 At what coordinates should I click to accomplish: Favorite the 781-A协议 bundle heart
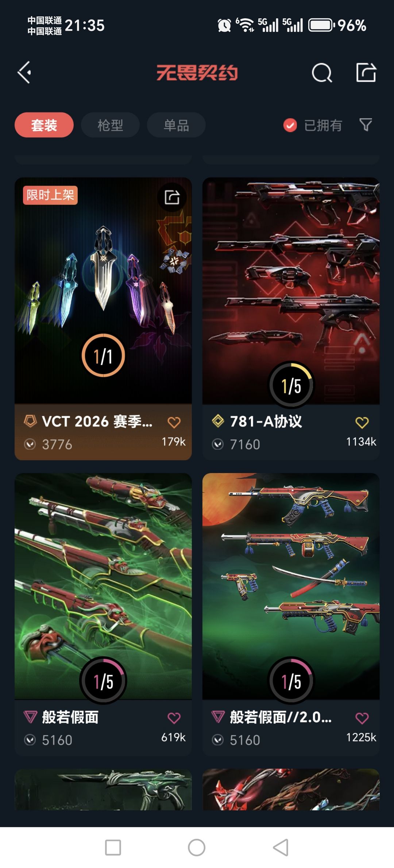pos(362,422)
